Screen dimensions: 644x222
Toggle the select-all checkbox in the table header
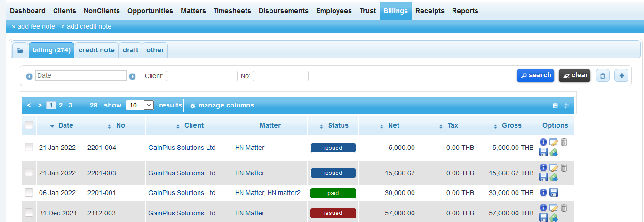[x=29, y=125]
